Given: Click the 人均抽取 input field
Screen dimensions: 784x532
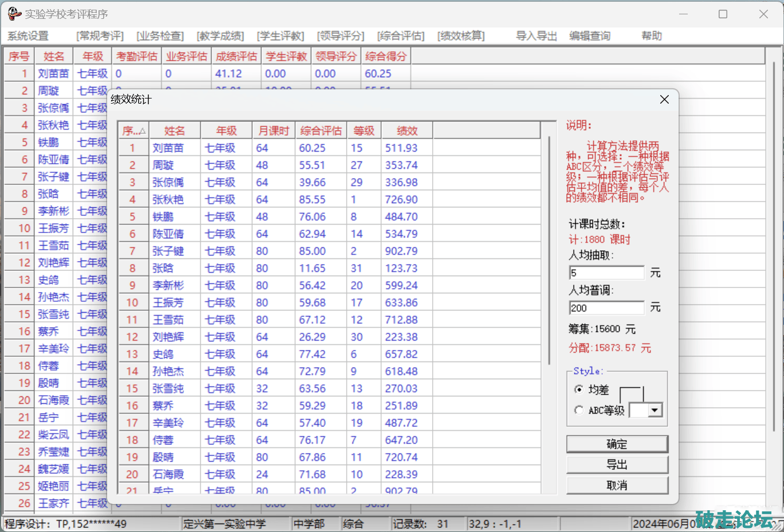Looking at the screenshot, I should 606,273.
